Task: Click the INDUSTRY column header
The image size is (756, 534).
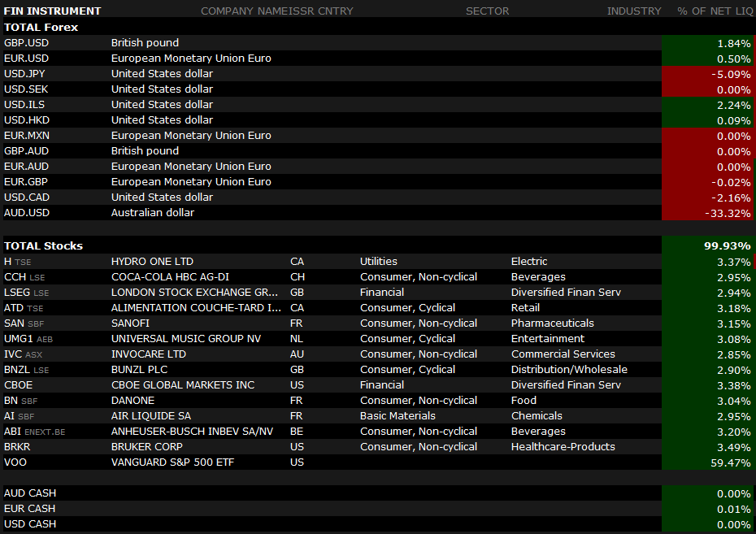Action: (633, 11)
